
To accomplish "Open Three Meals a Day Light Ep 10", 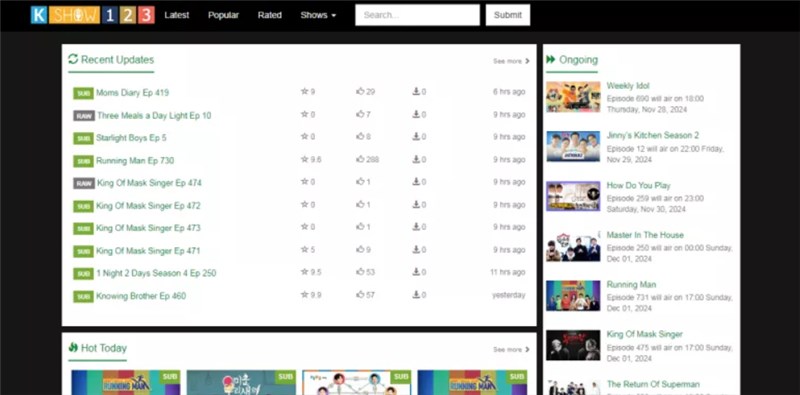I will [154, 116].
